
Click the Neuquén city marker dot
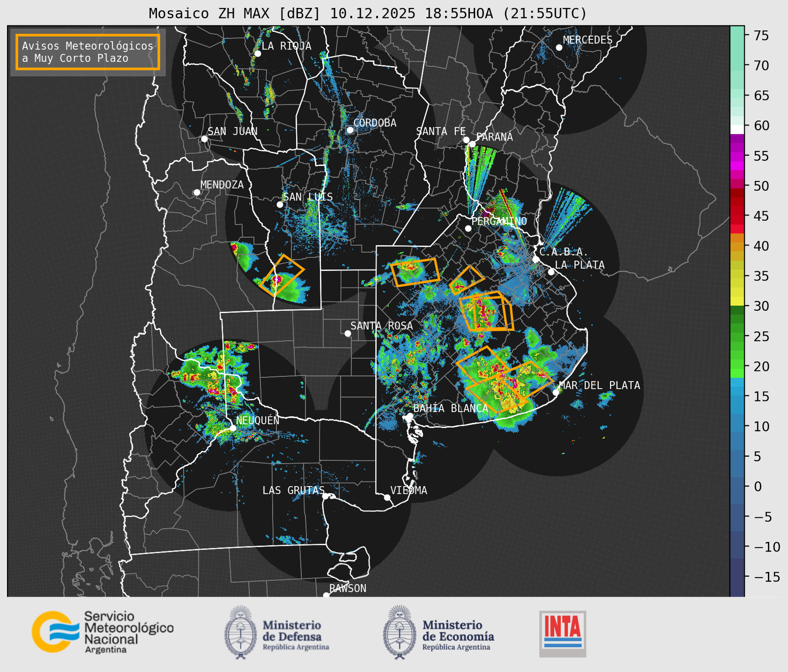click(x=233, y=428)
